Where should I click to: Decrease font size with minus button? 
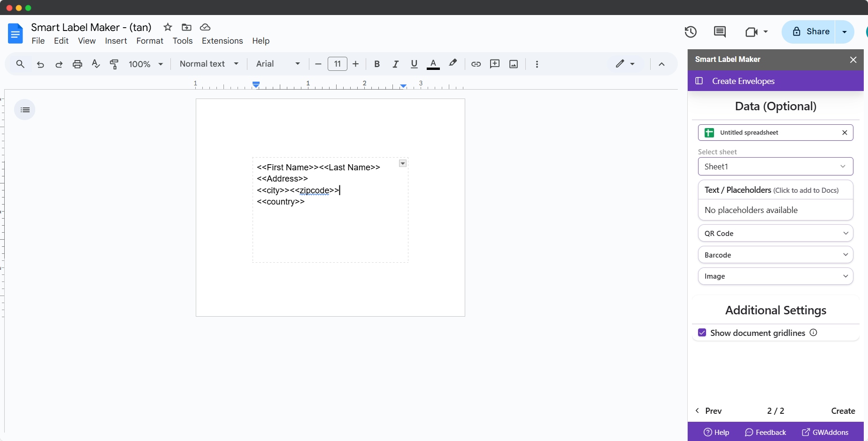tap(318, 64)
